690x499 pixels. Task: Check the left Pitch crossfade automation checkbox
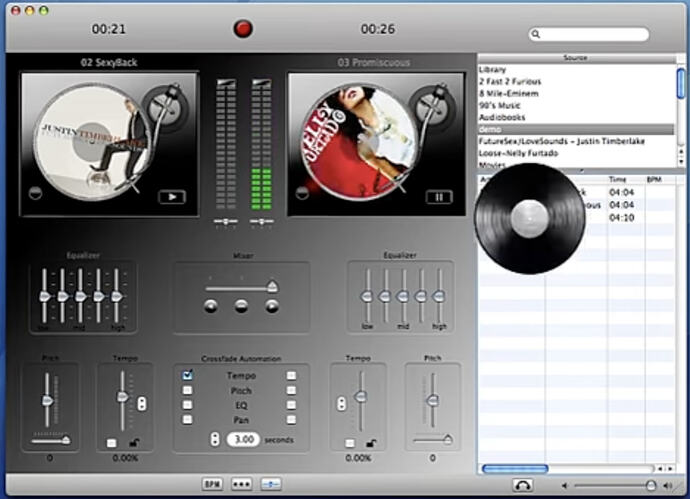(187, 390)
